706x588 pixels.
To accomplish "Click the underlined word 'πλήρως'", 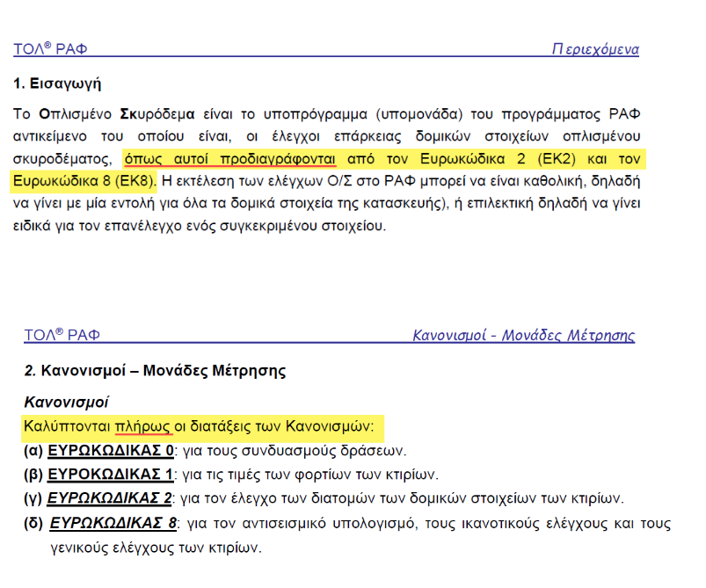I will tap(142, 426).
